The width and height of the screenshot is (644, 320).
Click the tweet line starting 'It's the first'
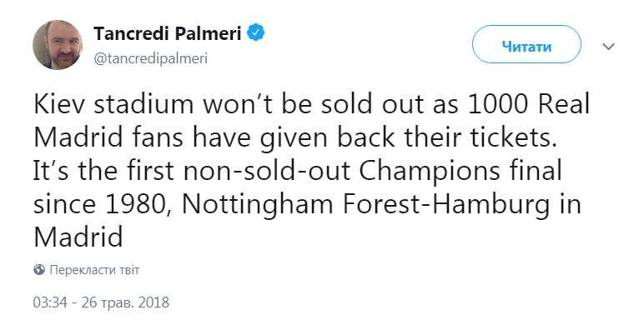click(x=297, y=172)
